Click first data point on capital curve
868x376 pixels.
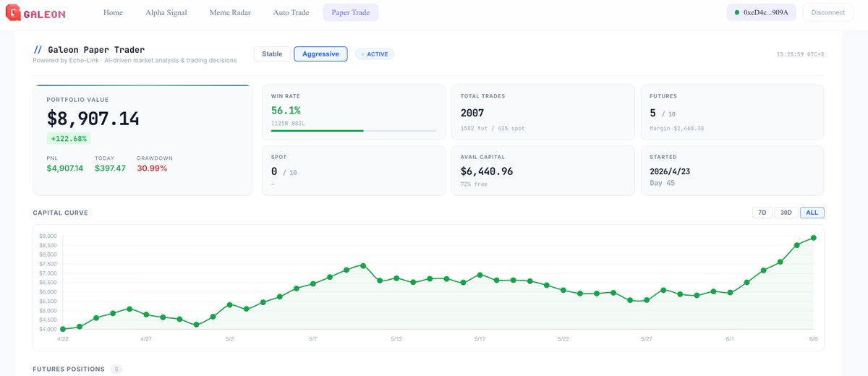[63, 329]
